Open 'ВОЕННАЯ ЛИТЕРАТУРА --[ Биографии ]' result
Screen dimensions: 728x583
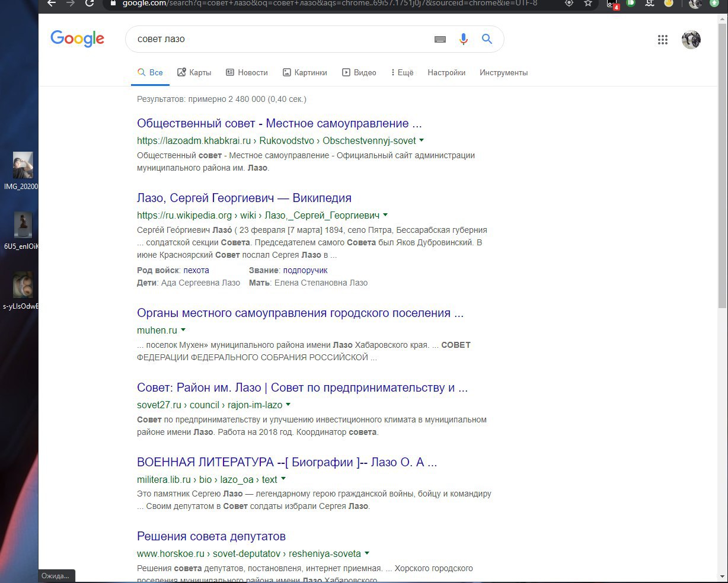tap(287, 462)
